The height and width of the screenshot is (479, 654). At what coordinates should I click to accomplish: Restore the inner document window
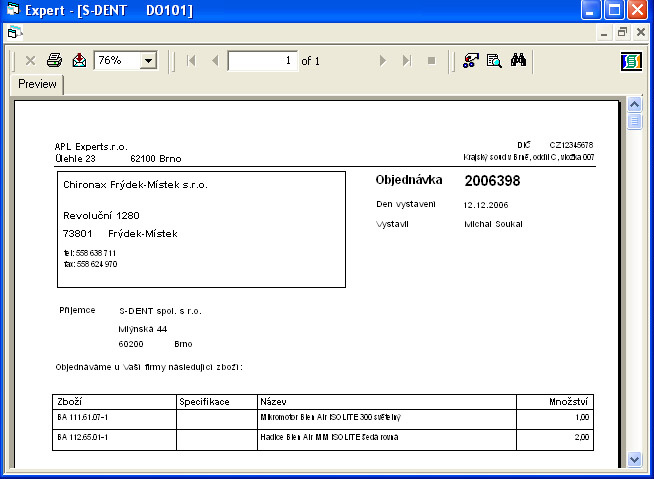(x=622, y=32)
